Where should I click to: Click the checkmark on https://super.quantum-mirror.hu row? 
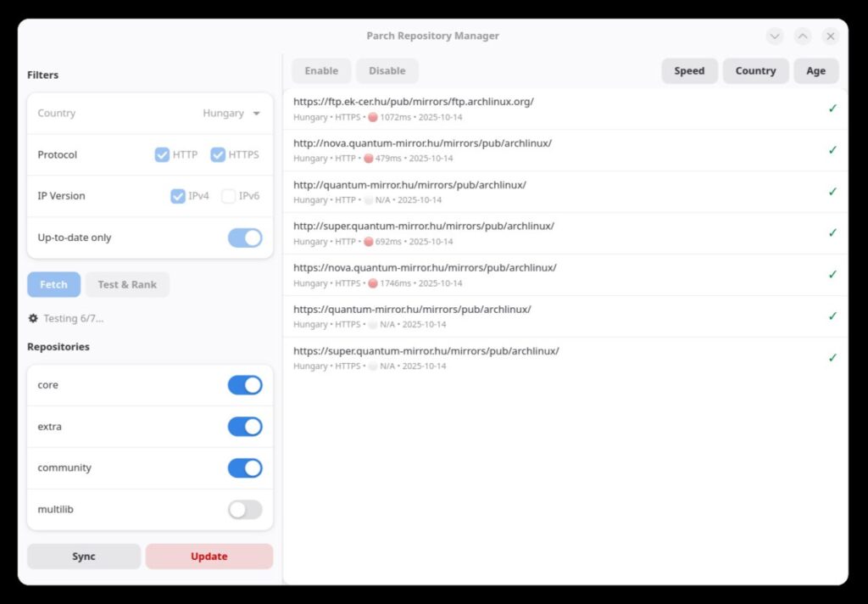tap(832, 358)
